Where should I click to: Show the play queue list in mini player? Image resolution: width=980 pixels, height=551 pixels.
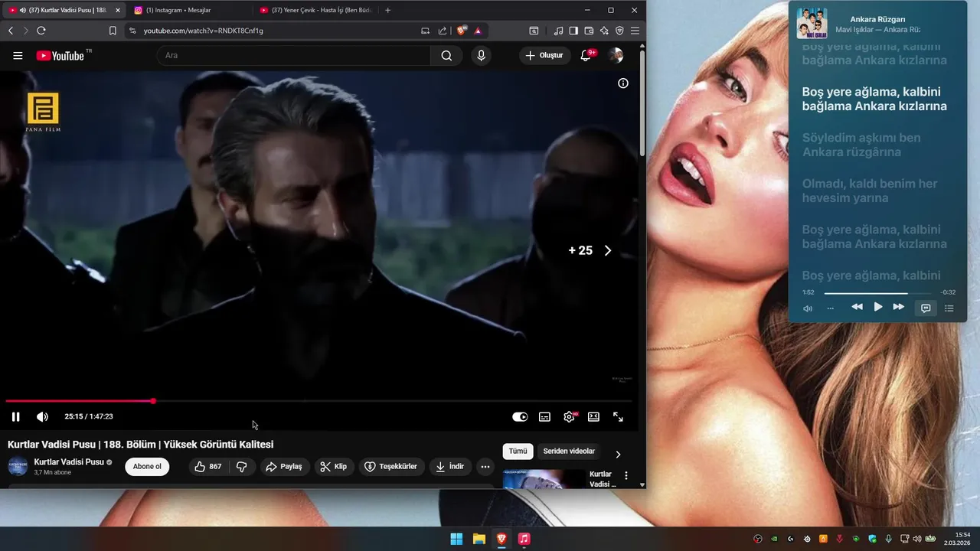point(949,308)
